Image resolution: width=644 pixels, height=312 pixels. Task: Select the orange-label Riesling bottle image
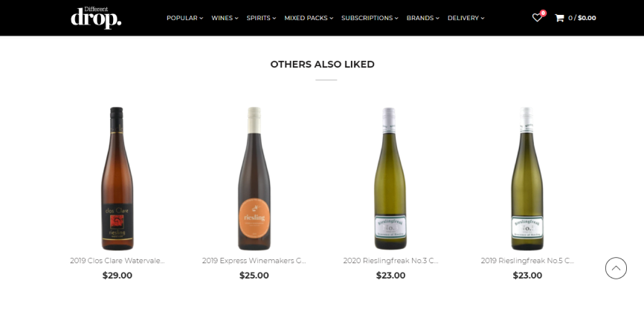[254, 178]
